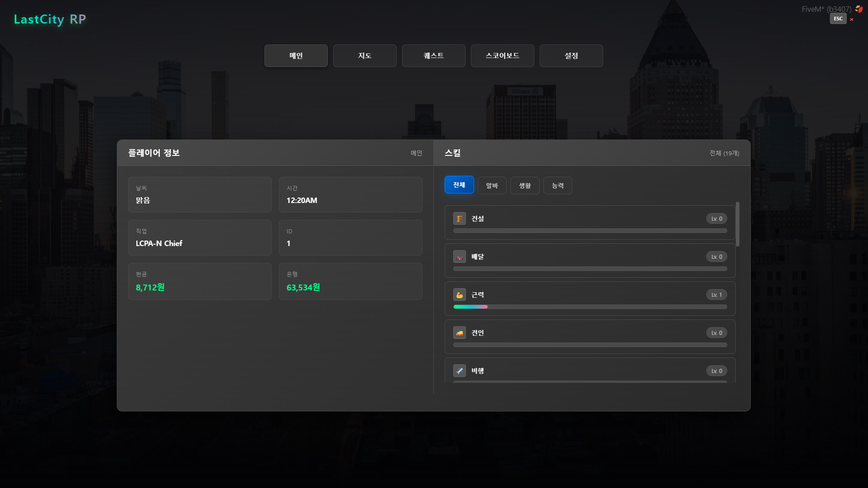Viewport: 868px width, 488px height.
Task: Open the 지도 (map) tab
Action: (x=364, y=56)
